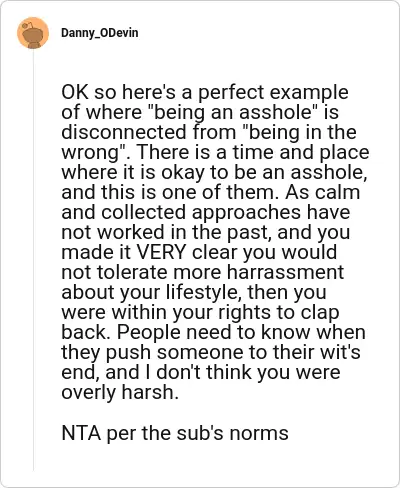Click the phrase "There is a time and place"
The image size is (400, 488).
[253, 152]
